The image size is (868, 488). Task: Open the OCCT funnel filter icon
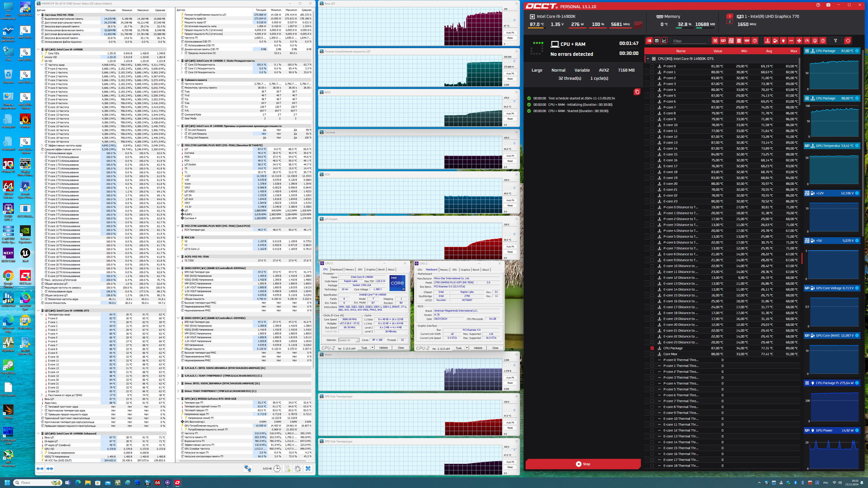[x=836, y=41]
